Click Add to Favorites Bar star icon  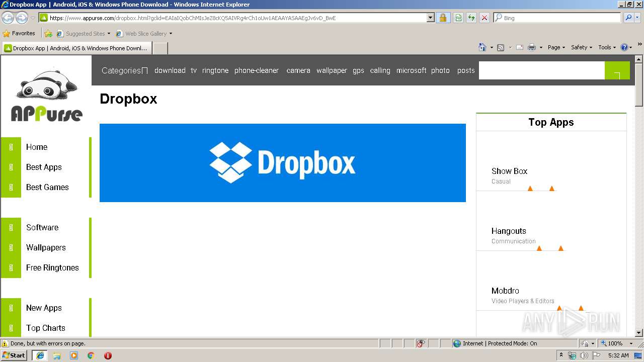48,34
